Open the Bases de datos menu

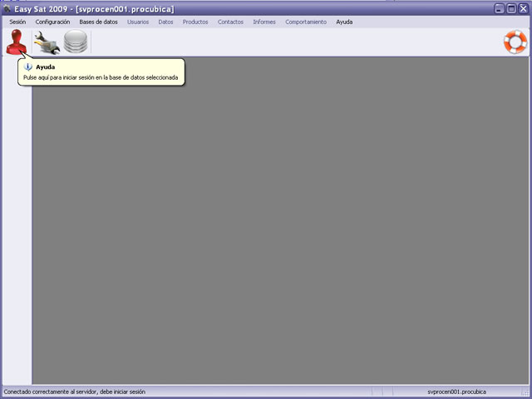98,22
